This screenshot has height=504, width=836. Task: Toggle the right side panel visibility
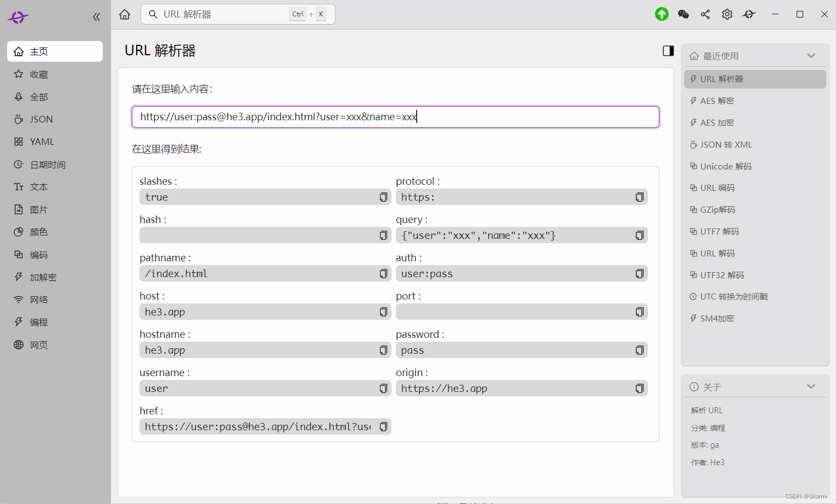tap(668, 51)
